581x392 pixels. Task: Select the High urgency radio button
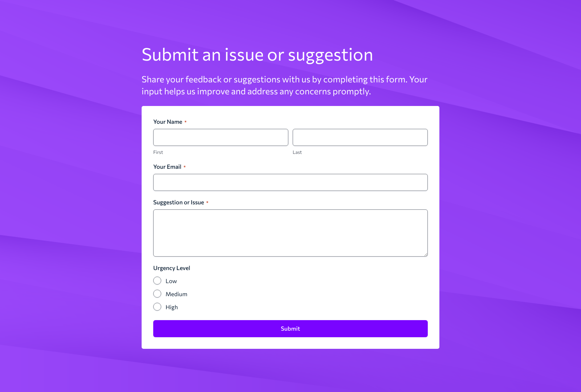click(x=157, y=307)
